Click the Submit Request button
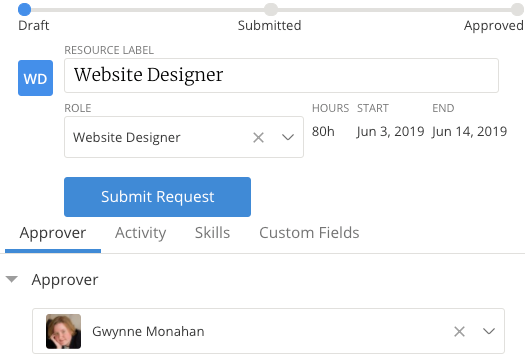This screenshot has width=525, height=360. click(x=157, y=197)
